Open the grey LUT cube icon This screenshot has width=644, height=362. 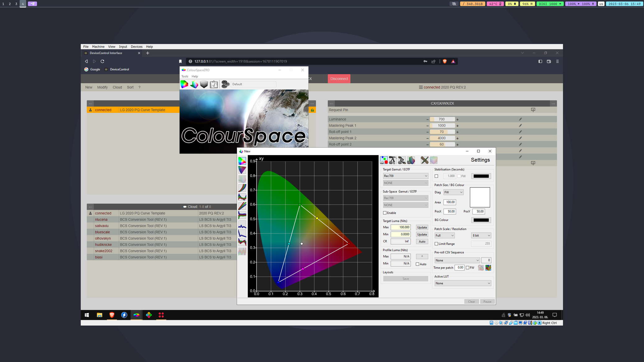(x=204, y=84)
